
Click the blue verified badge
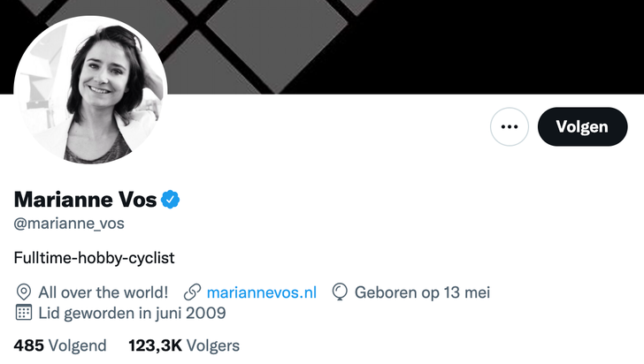171,200
